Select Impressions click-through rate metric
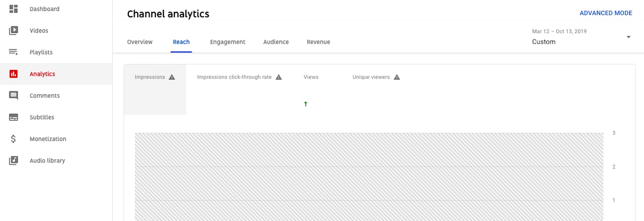This screenshot has height=221, width=644. tap(240, 89)
